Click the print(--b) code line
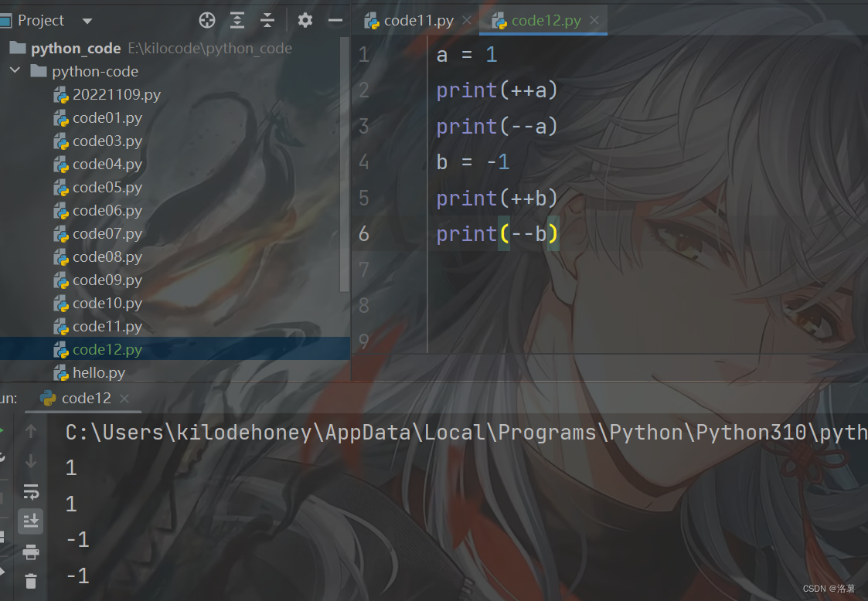This screenshot has height=601, width=868. click(x=497, y=234)
